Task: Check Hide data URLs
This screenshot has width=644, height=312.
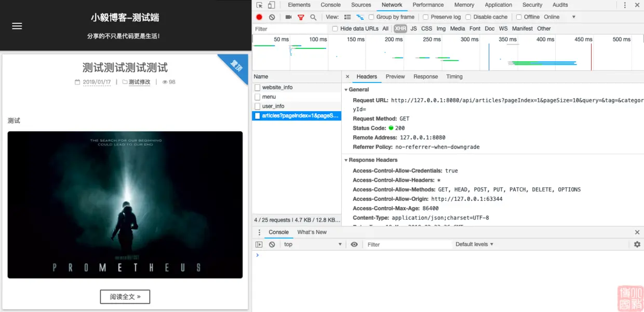Action: (x=335, y=29)
